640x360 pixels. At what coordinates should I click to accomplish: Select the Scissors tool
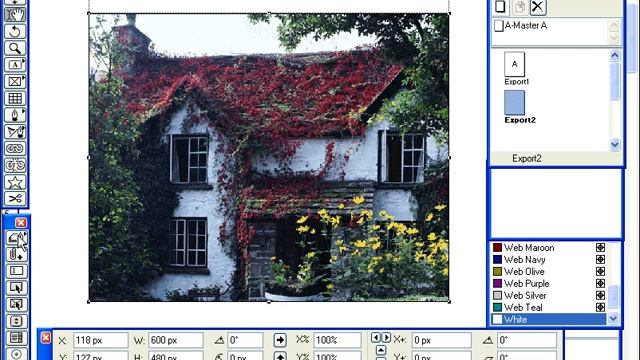pyautogui.click(x=15, y=199)
